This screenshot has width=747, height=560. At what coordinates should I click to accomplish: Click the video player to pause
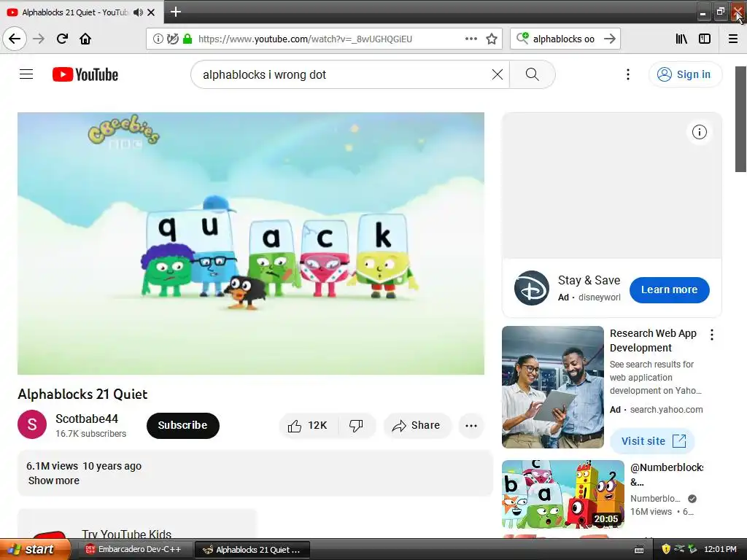[251, 244]
